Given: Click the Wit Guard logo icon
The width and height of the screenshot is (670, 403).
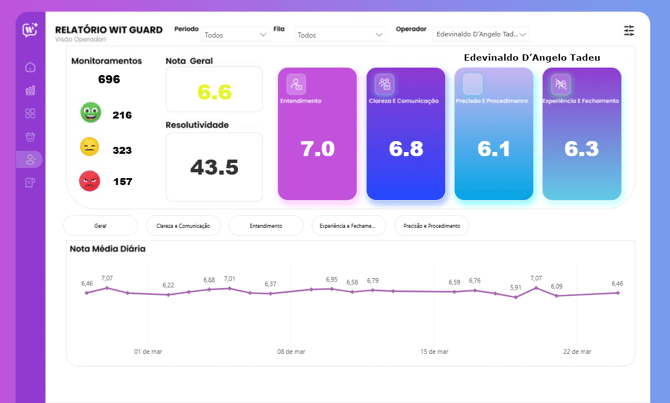Looking at the screenshot, I should (x=30, y=30).
